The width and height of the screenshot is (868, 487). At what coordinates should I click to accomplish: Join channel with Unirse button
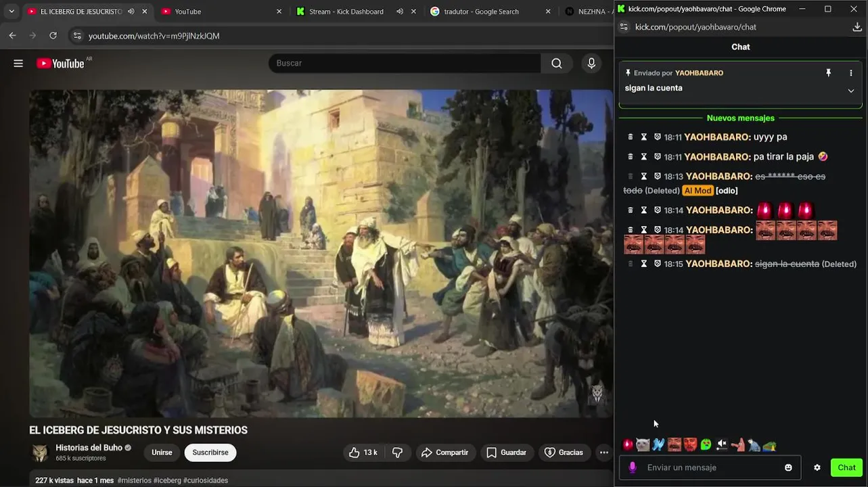(x=162, y=453)
